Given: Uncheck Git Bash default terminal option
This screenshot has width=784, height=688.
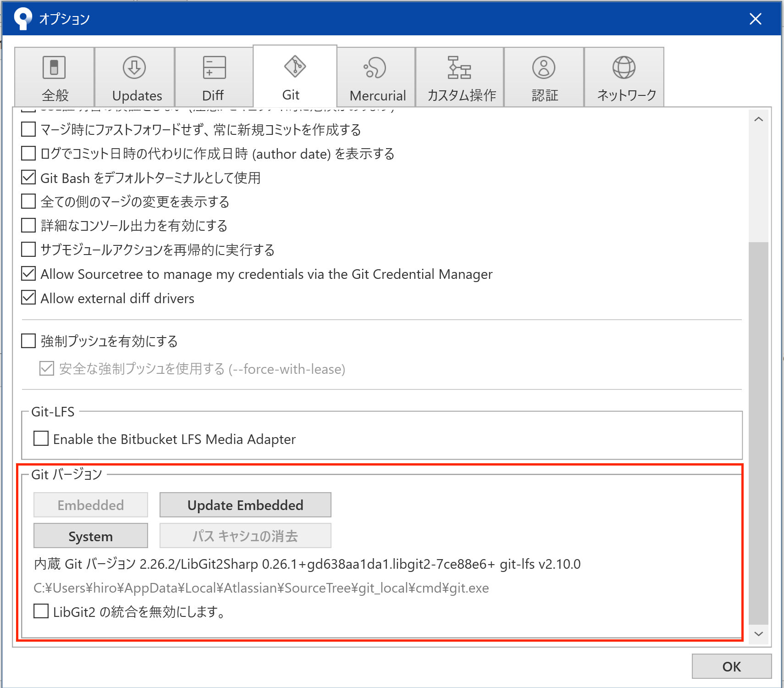Looking at the screenshot, I should click(28, 178).
